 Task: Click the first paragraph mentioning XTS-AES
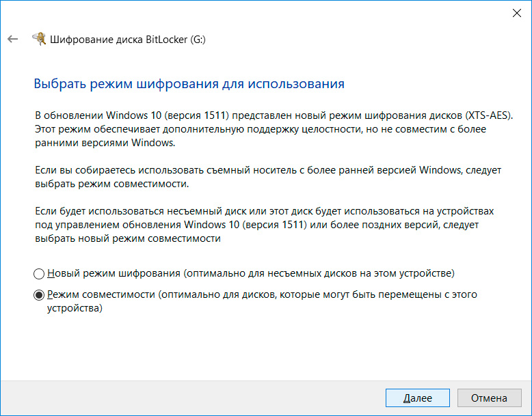(x=273, y=129)
